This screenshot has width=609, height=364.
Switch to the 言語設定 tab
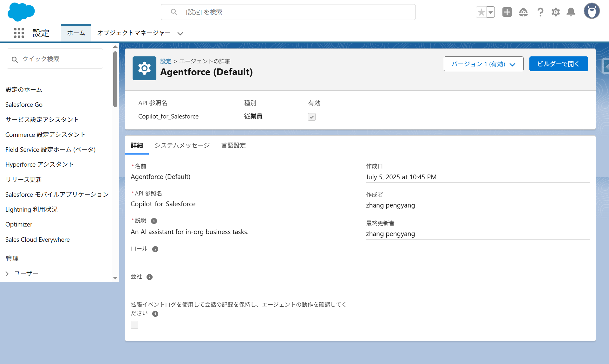point(234,145)
